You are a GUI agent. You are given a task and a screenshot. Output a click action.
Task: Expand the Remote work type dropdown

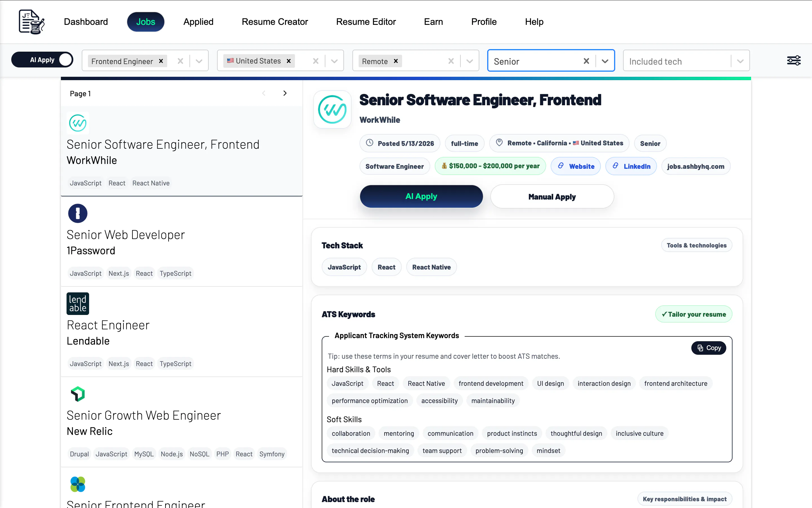coord(469,61)
